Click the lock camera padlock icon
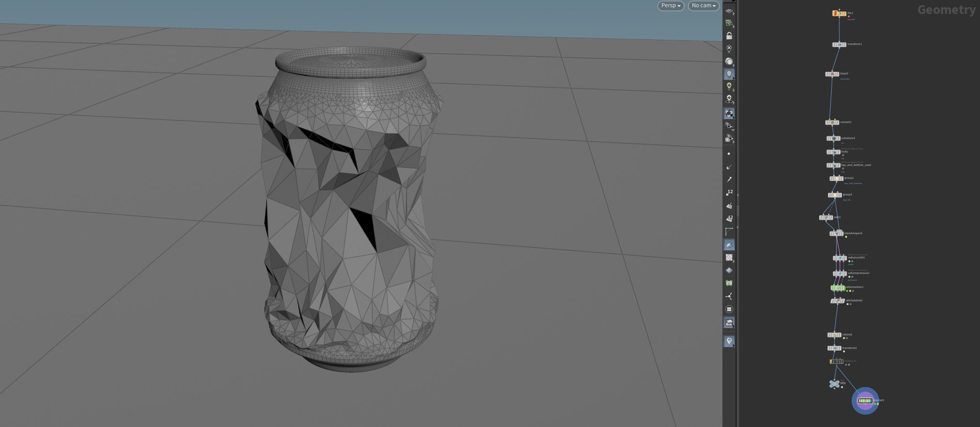Screen dimensions: 980x427 [729, 36]
